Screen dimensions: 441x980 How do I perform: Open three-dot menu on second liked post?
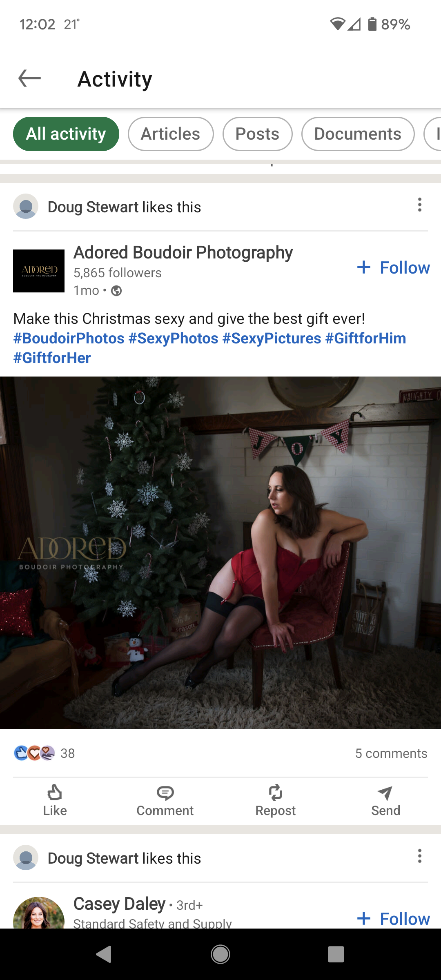coord(419,856)
